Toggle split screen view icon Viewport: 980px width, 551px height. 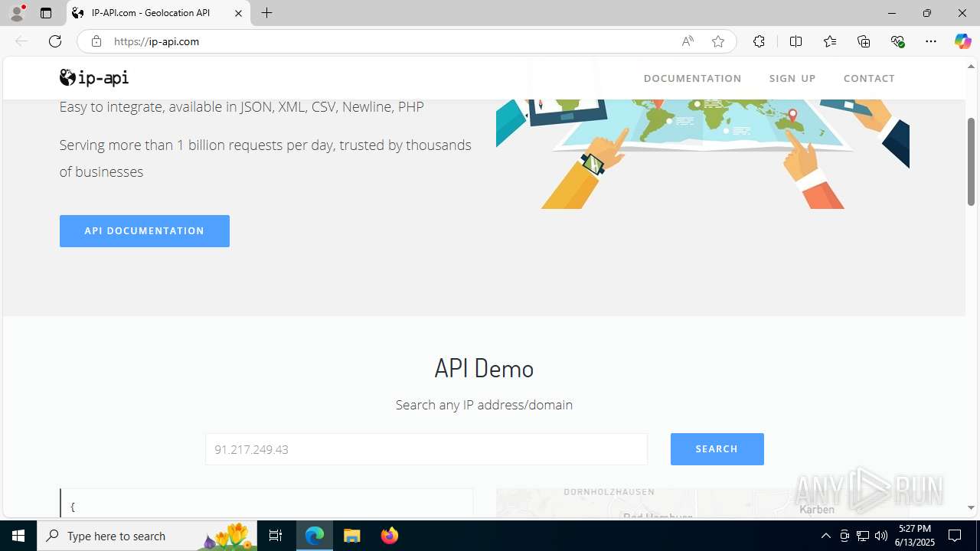point(795,41)
